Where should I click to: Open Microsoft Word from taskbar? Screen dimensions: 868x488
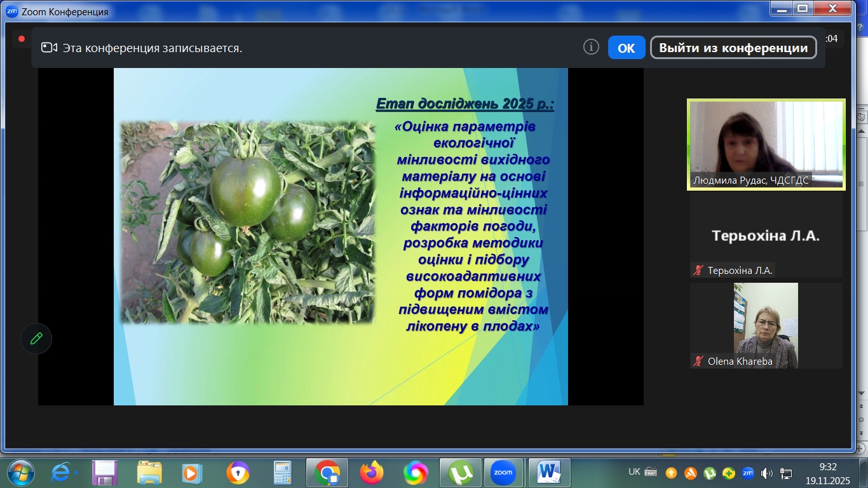548,473
